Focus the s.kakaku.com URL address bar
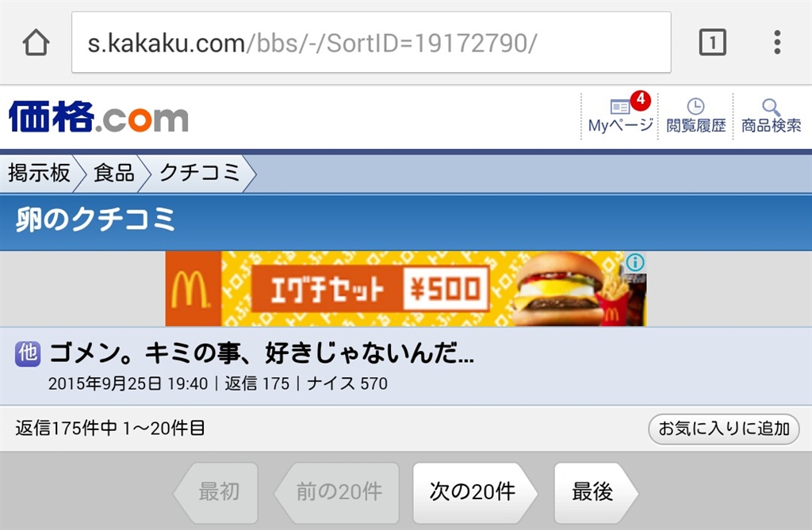Image resolution: width=812 pixels, height=530 pixels. pos(371,43)
